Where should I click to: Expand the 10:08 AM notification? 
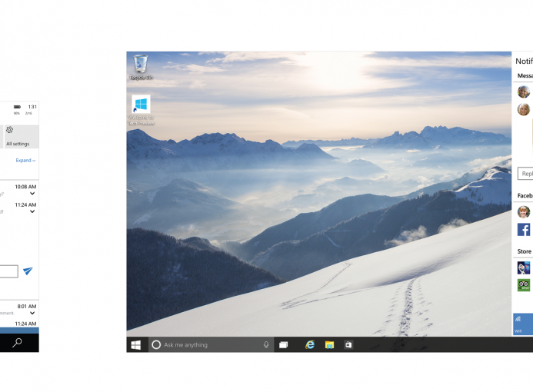(x=32, y=193)
